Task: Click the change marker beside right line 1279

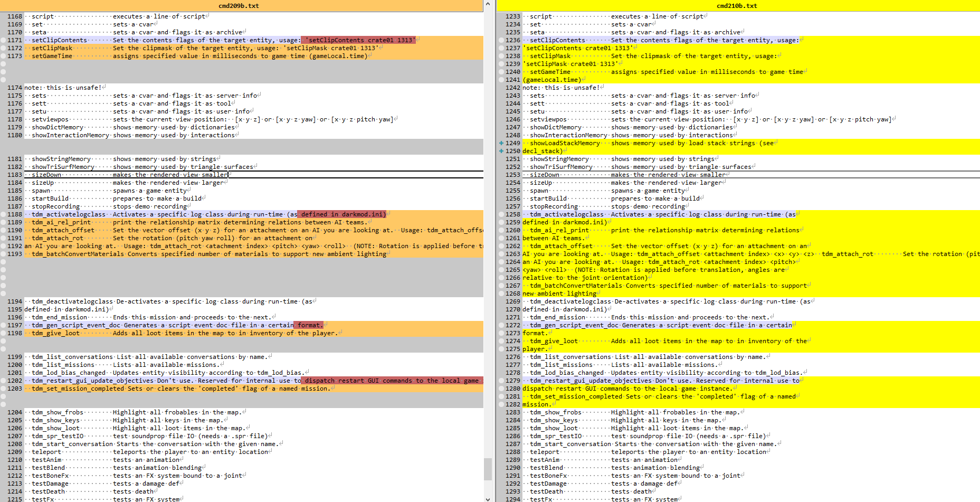Action: [501, 381]
